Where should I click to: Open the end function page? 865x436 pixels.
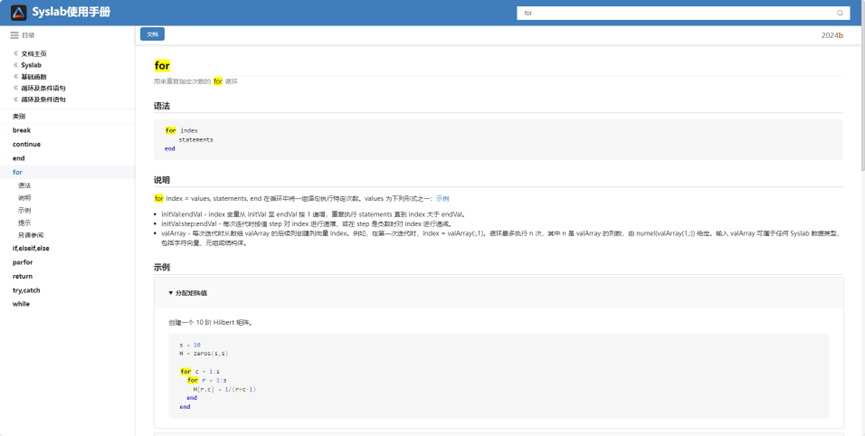coord(19,158)
